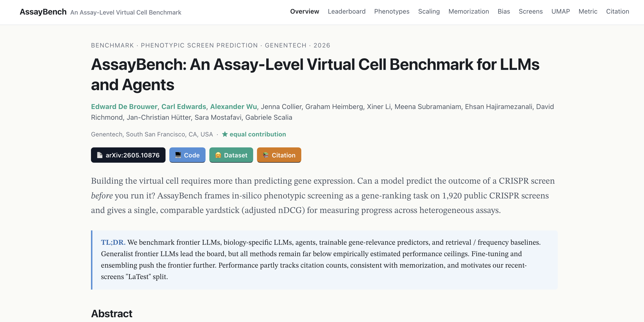Click author name Jenna Collier

coord(281,107)
